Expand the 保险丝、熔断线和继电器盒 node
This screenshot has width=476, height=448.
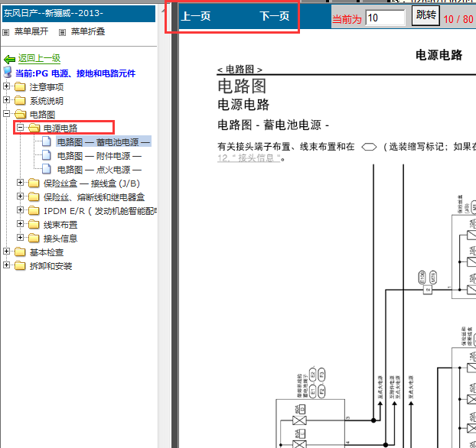coord(21,196)
